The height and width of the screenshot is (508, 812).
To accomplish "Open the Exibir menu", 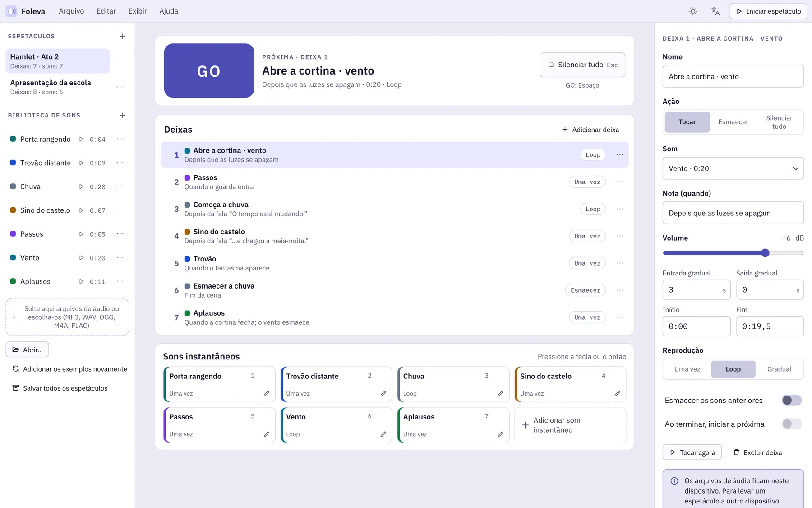I will (138, 11).
